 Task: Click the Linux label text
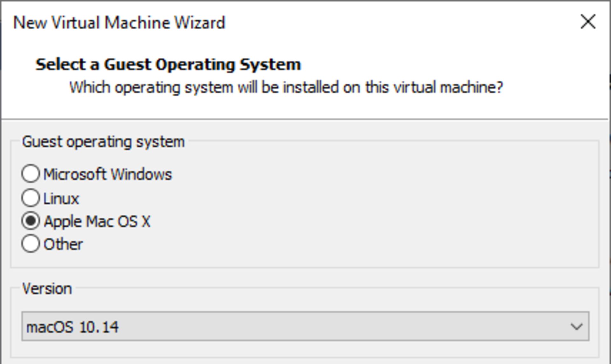pos(61,199)
